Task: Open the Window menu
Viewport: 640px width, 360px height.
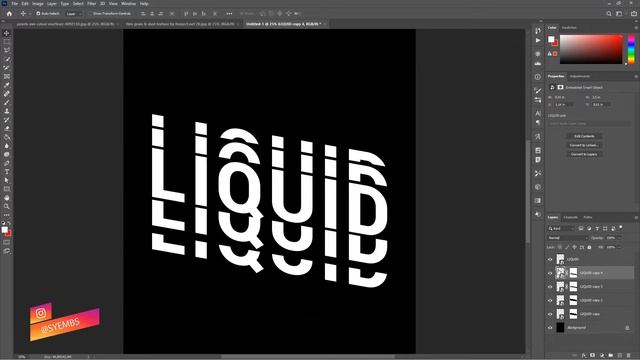Action: 128,4
